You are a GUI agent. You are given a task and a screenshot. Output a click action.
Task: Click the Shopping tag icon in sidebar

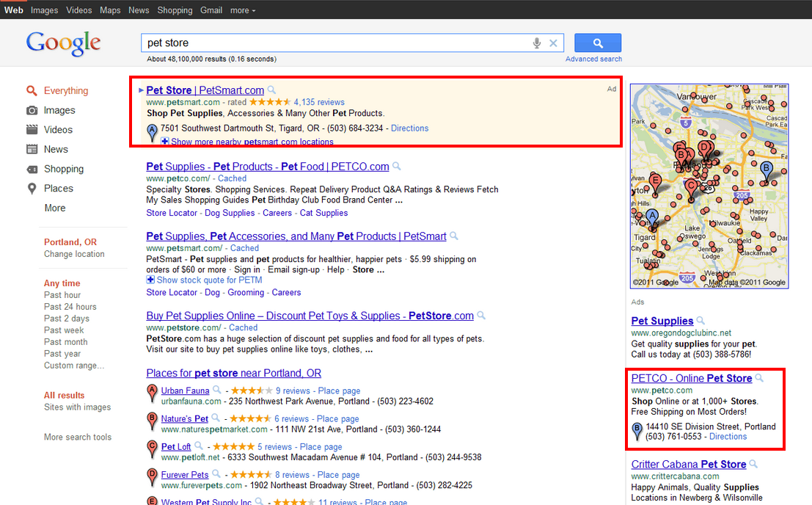click(32, 169)
